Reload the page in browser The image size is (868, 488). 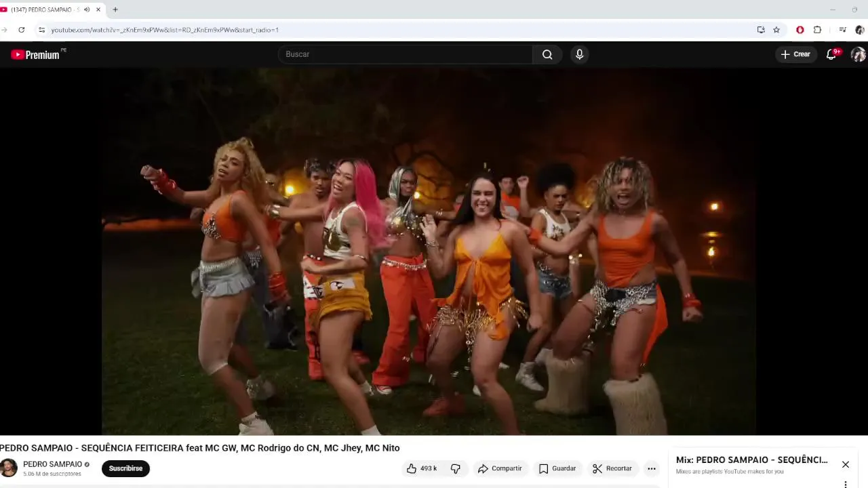(22, 30)
